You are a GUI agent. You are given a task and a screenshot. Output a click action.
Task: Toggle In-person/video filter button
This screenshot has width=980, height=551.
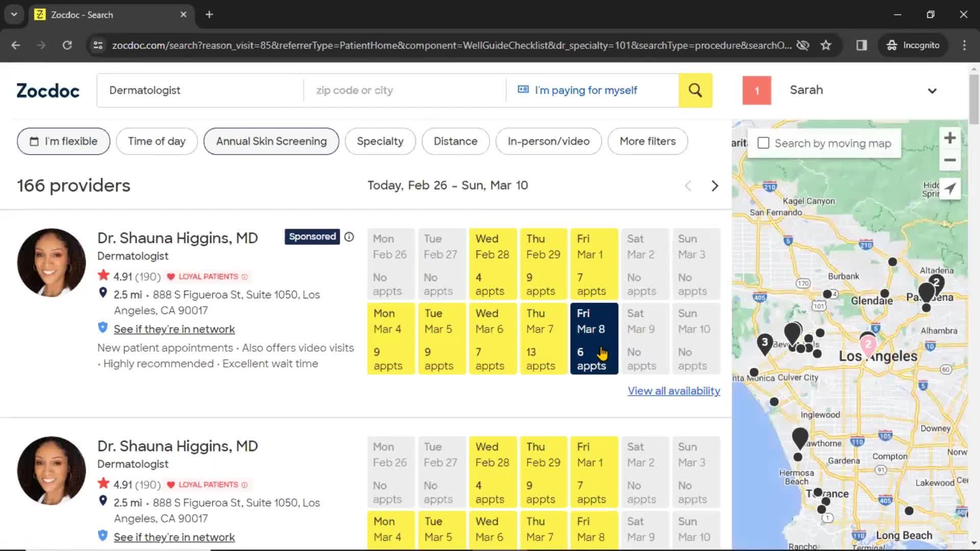pyautogui.click(x=549, y=141)
